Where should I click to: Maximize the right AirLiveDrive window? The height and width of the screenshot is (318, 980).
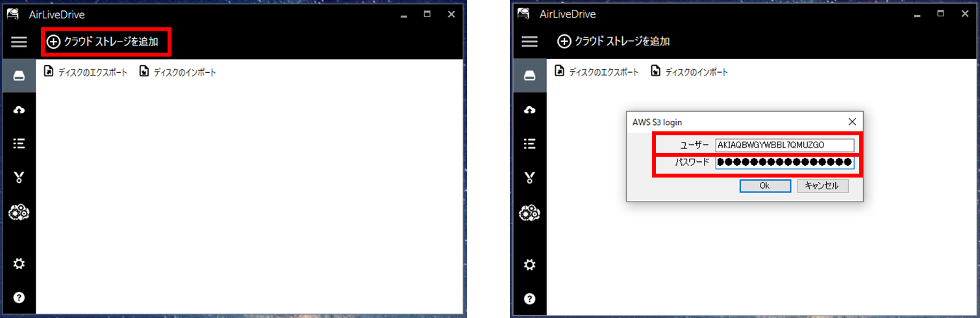point(940,14)
